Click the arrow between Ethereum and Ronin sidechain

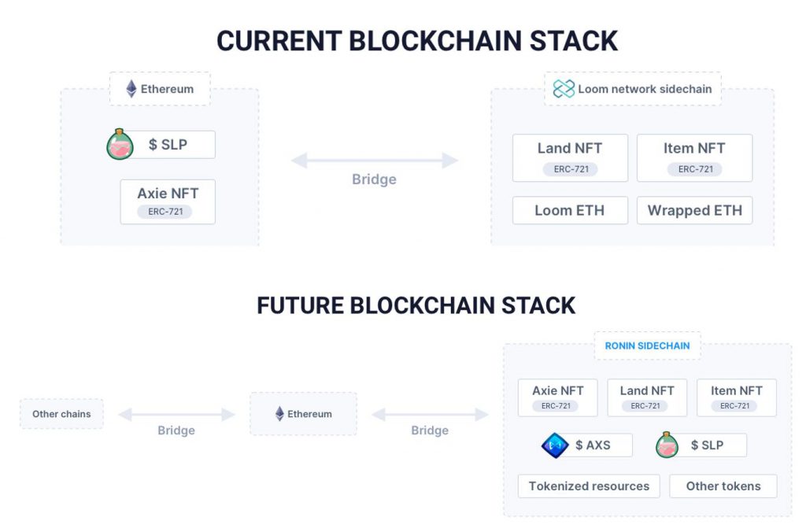click(430, 414)
